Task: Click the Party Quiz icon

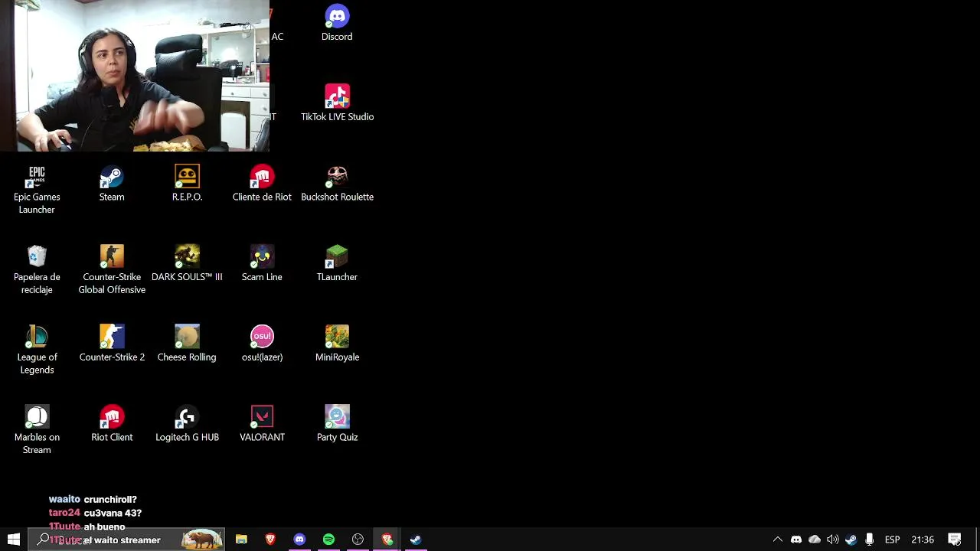Action: pyautogui.click(x=337, y=423)
